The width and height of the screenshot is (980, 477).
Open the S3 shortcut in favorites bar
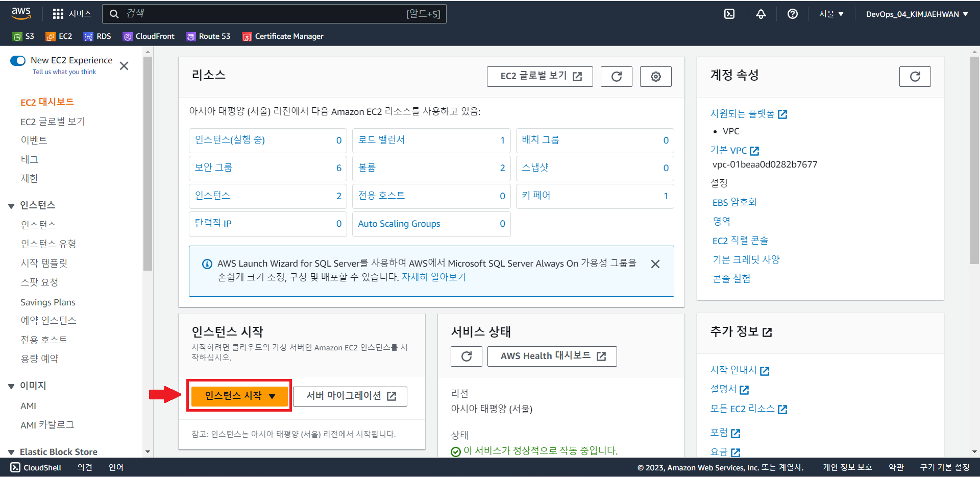pyautogui.click(x=23, y=36)
